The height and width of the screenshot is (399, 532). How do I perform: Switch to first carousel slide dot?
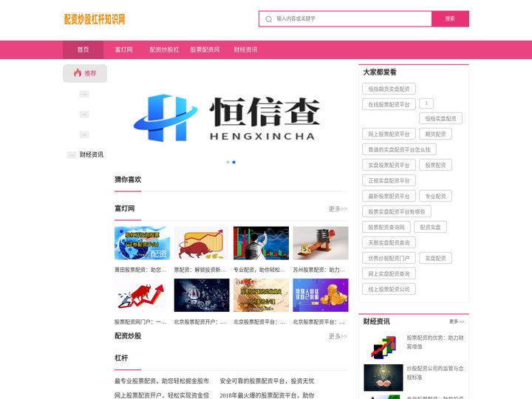228,162
